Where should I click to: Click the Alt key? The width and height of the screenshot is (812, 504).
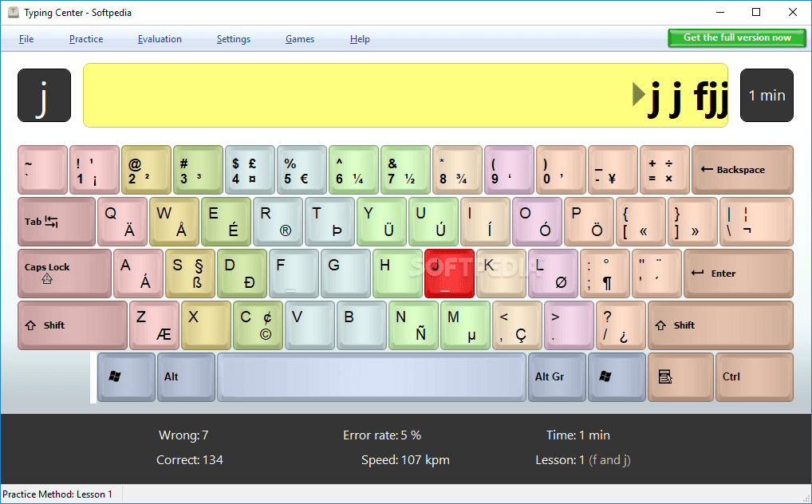tap(185, 376)
